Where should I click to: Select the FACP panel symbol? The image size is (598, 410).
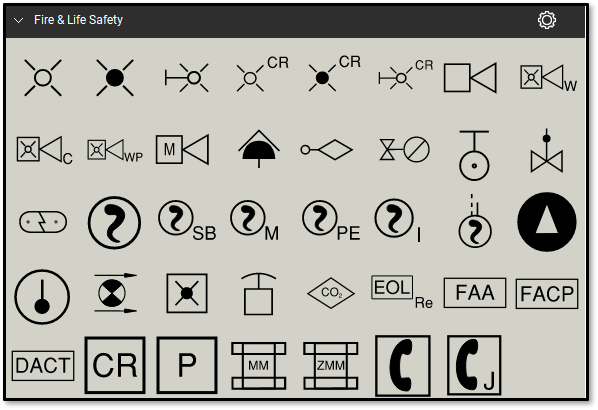547,294
